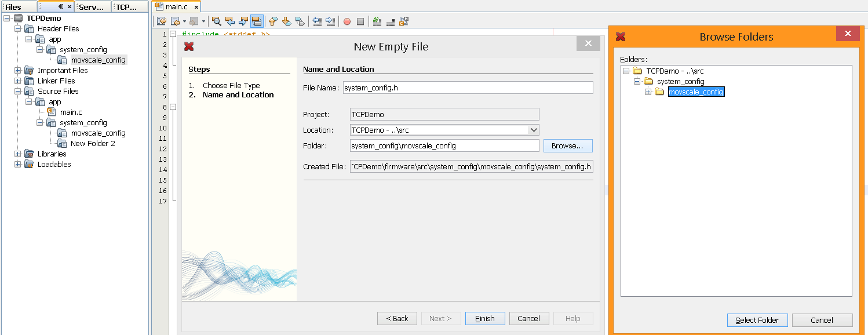This screenshot has width=868, height=335.
Task: Open the Location dropdown in the New Empty File dialog
Action: pyautogui.click(x=534, y=130)
